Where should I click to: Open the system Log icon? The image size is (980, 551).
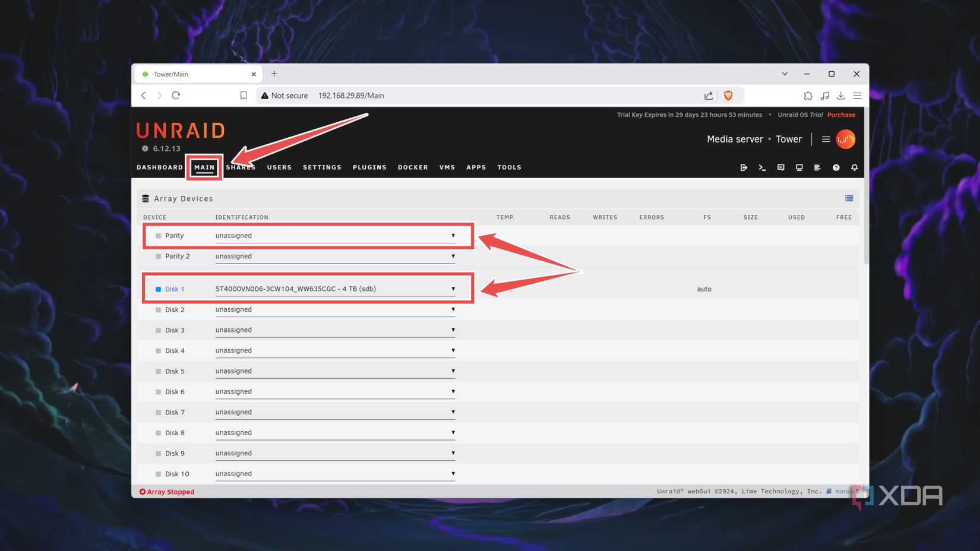point(817,168)
